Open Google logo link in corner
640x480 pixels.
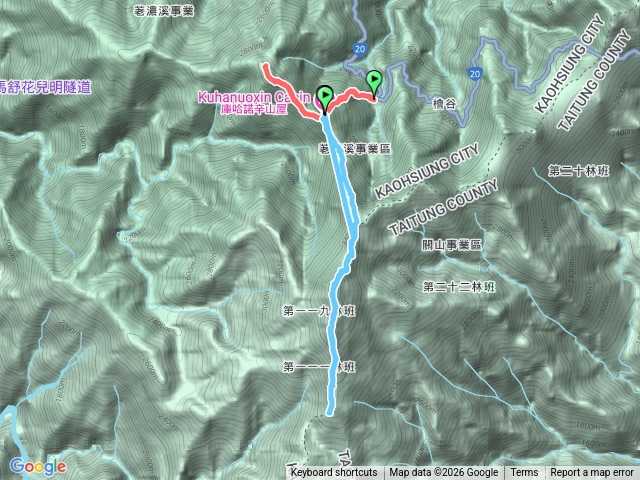pyautogui.click(x=38, y=467)
